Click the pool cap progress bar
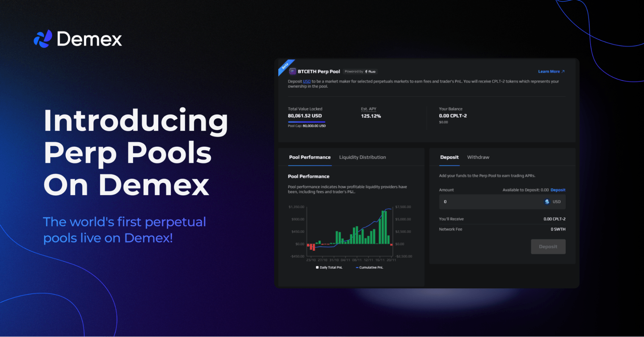644x337 pixels. point(307,122)
